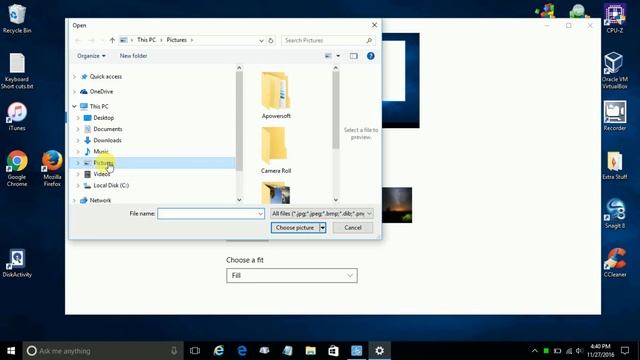Click the Cortana microphone icon
The height and width of the screenshot is (360, 640).
pos(174,351)
